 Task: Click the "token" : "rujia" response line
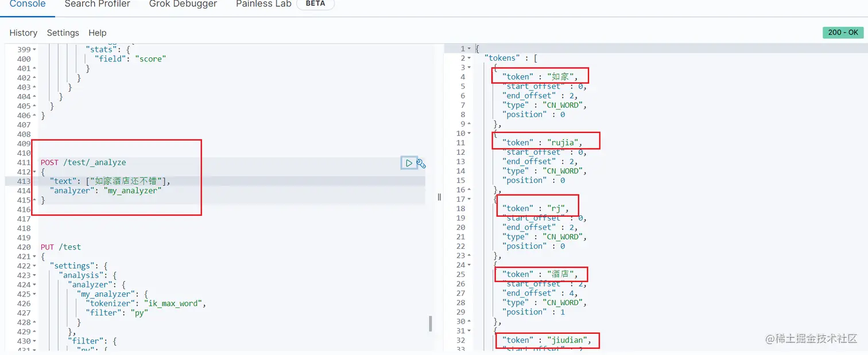[542, 143]
